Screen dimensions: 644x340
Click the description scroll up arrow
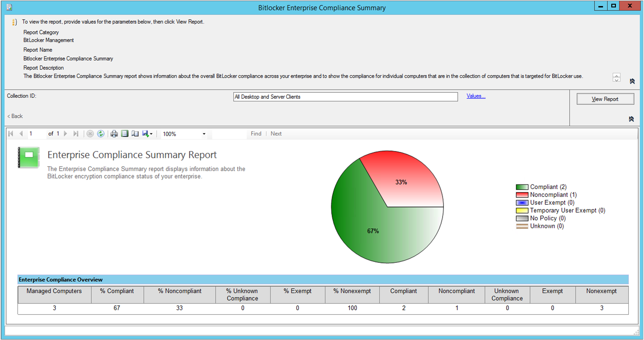pos(617,75)
